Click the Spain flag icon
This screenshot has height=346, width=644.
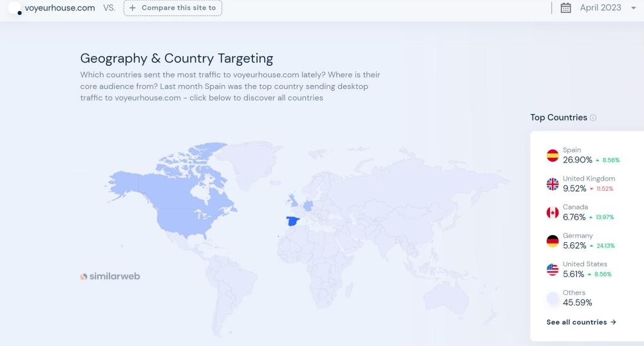[x=553, y=155]
